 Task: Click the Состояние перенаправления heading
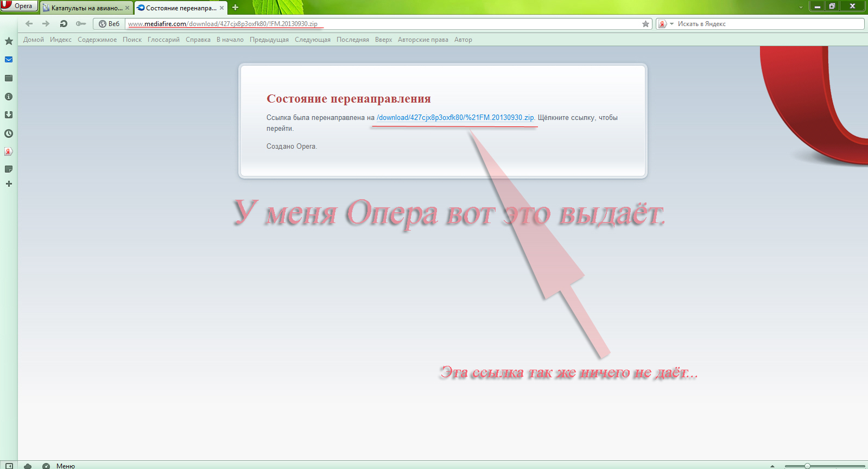pyautogui.click(x=349, y=99)
